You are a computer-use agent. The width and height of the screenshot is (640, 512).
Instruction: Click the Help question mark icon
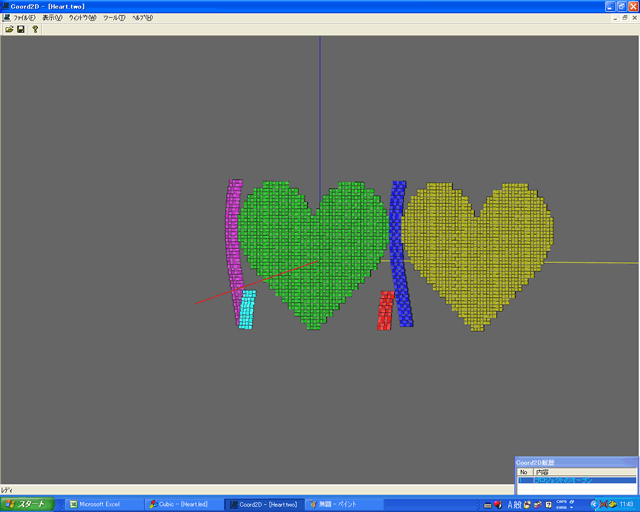tap(35, 29)
